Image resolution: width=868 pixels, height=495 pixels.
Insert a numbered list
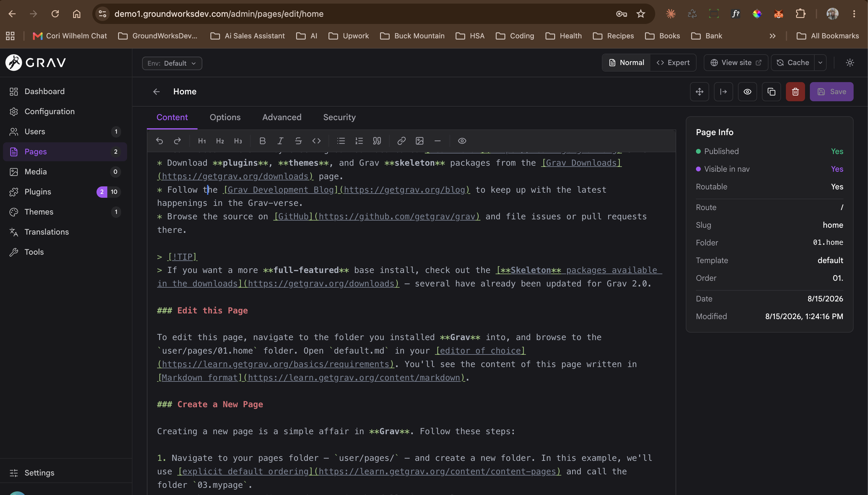point(359,141)
